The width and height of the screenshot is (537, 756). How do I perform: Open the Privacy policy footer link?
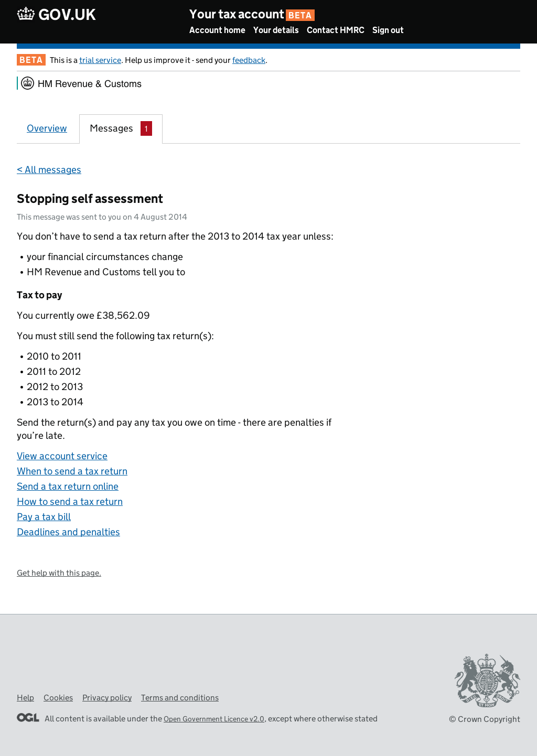[x=107, y=698]
